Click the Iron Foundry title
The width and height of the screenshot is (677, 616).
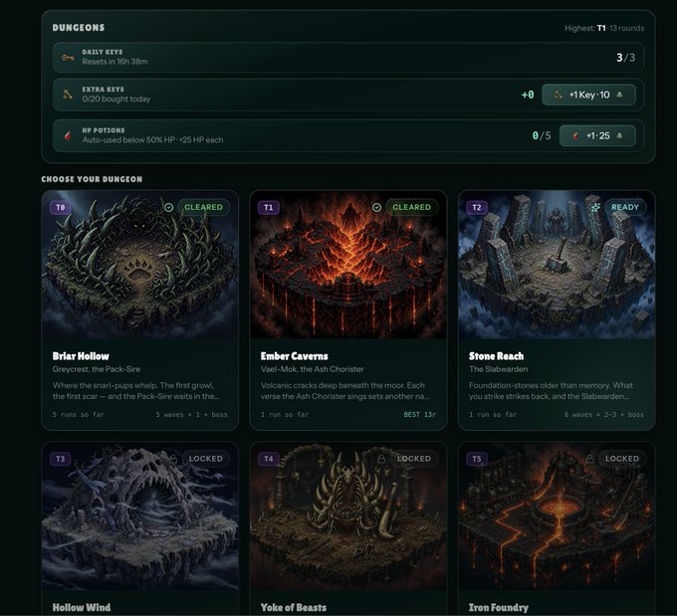point(498,607)
